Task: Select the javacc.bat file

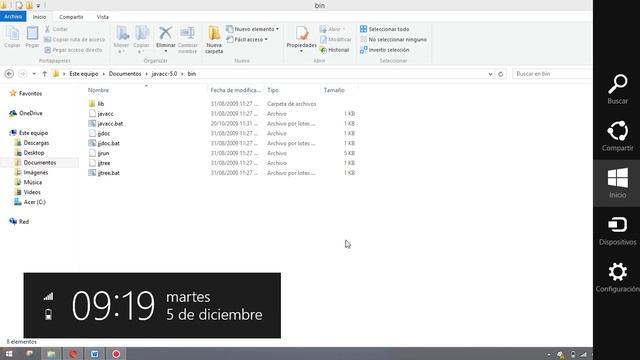Action: [110, 124]
